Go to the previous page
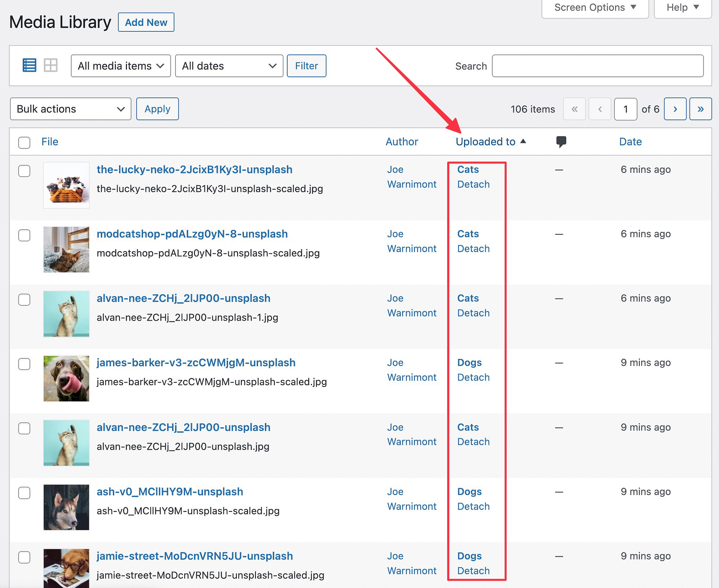719x588 pixels. pos(600,109)
